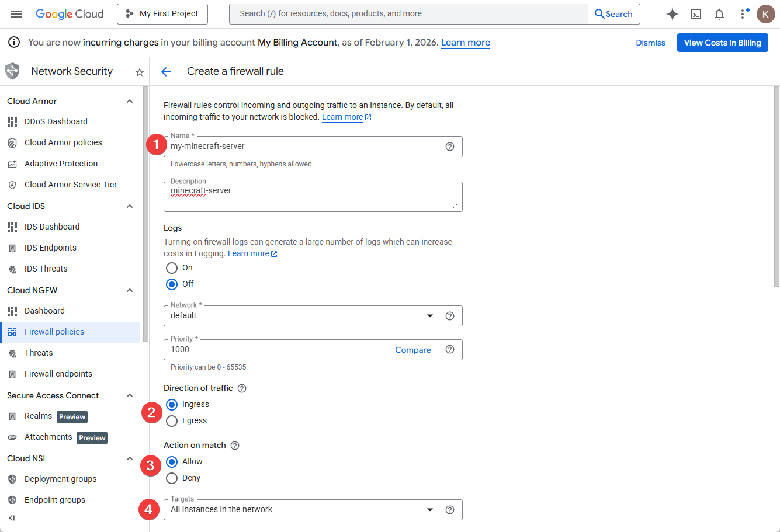This screenshot has width=780, height=532.
Task: Focus the resources search box
Action: [x=408, y=14]
